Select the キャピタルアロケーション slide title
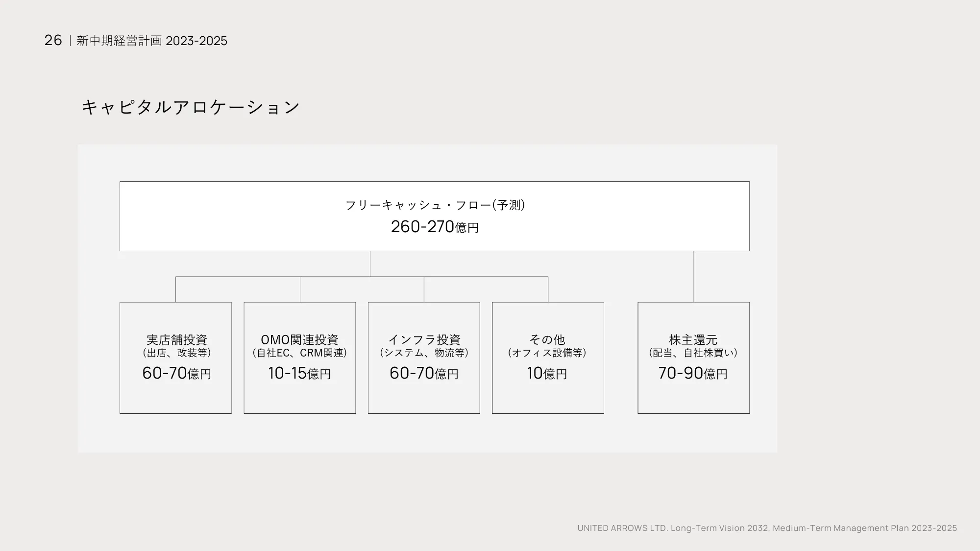Viewport: 980px width, 551px height. [x=191, y=106]
